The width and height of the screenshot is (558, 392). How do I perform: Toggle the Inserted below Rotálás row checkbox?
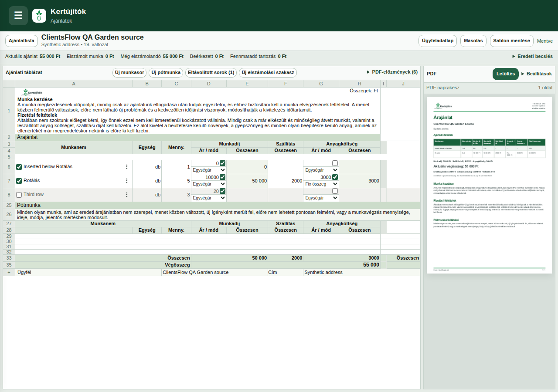coord(19,167)
